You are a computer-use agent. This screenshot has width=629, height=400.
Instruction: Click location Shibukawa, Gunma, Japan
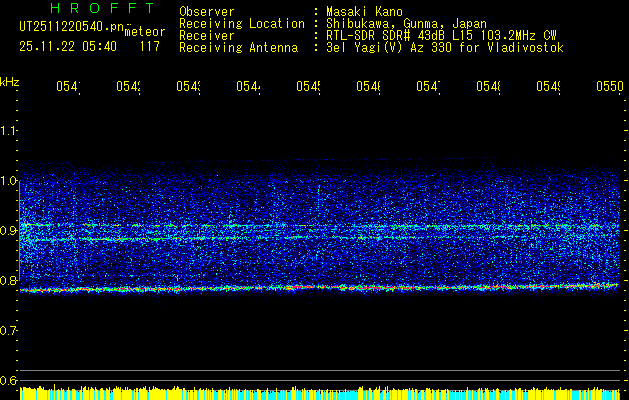point(406,24)
